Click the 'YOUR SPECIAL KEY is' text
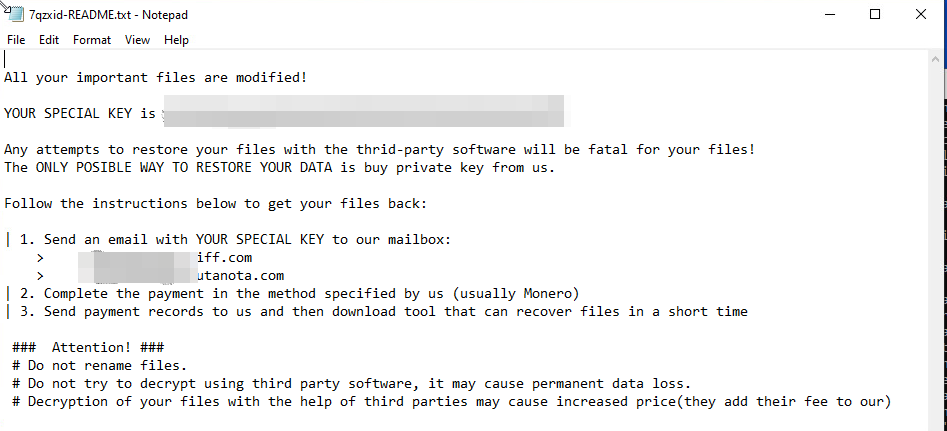The image size is (947, 431). [80, 114]
